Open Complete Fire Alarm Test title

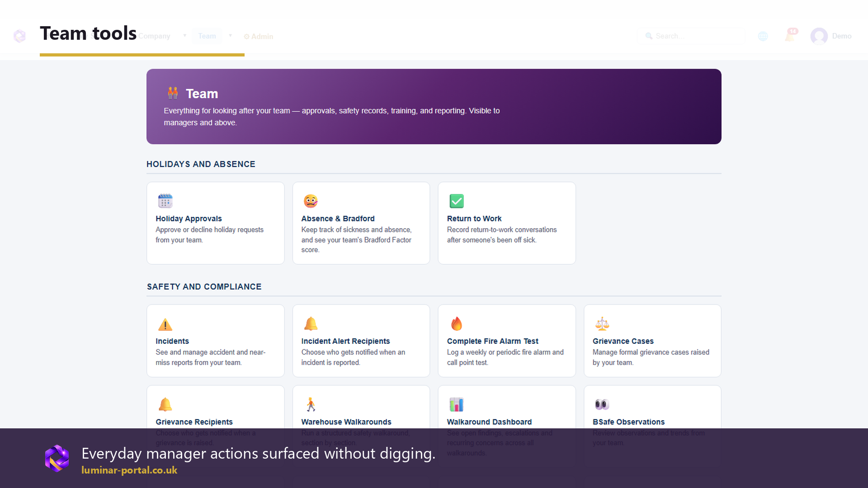[x=493, y=341]
